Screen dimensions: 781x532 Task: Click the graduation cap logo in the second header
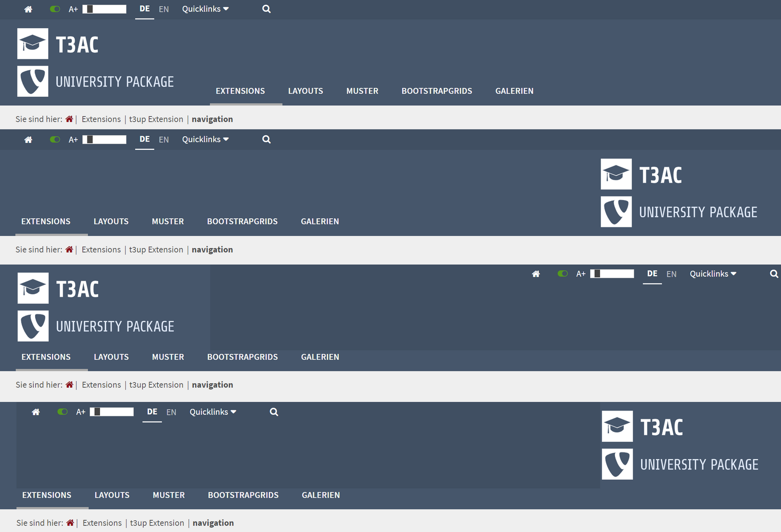tap(616, 174)
